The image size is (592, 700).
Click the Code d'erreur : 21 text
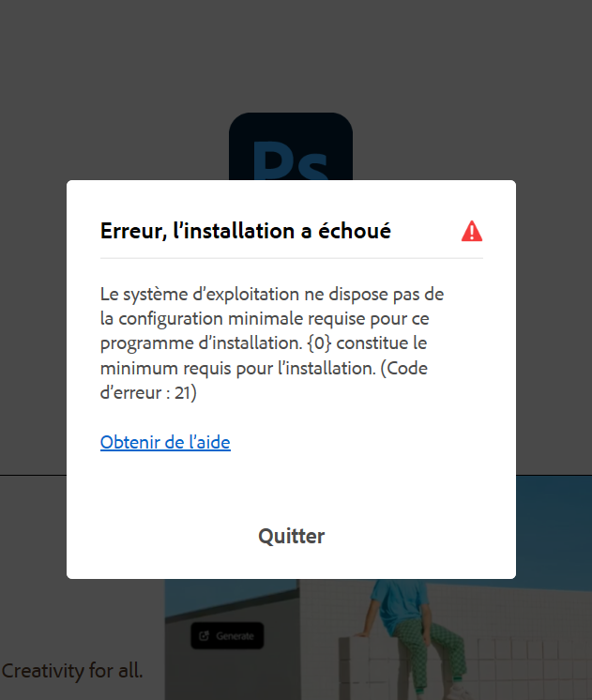[x=264, y=380]
